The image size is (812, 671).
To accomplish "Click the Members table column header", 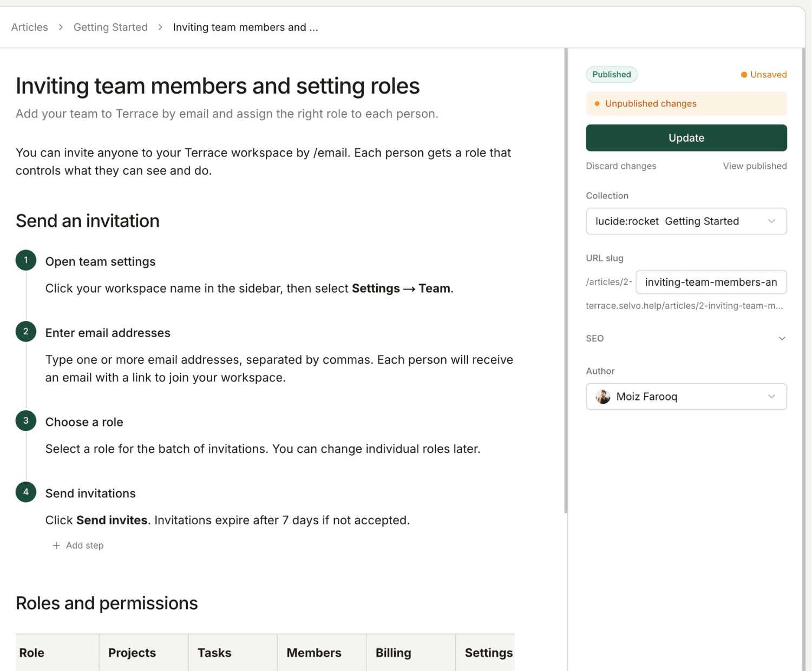I will [314, 653].
